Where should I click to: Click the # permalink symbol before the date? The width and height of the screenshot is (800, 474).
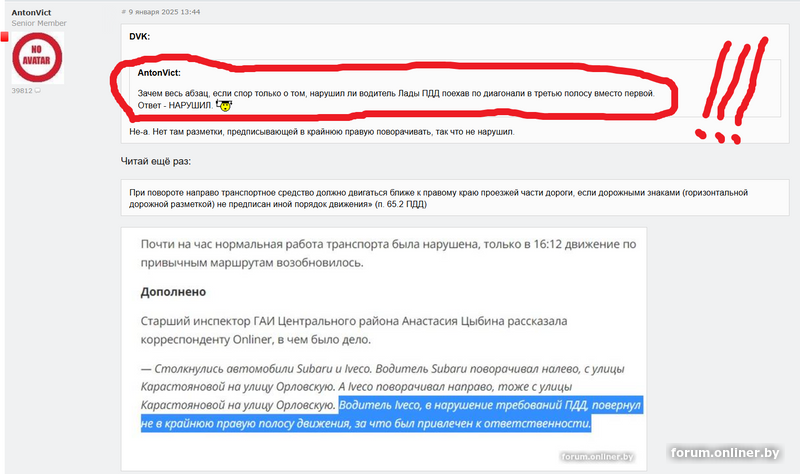(123, 12)
